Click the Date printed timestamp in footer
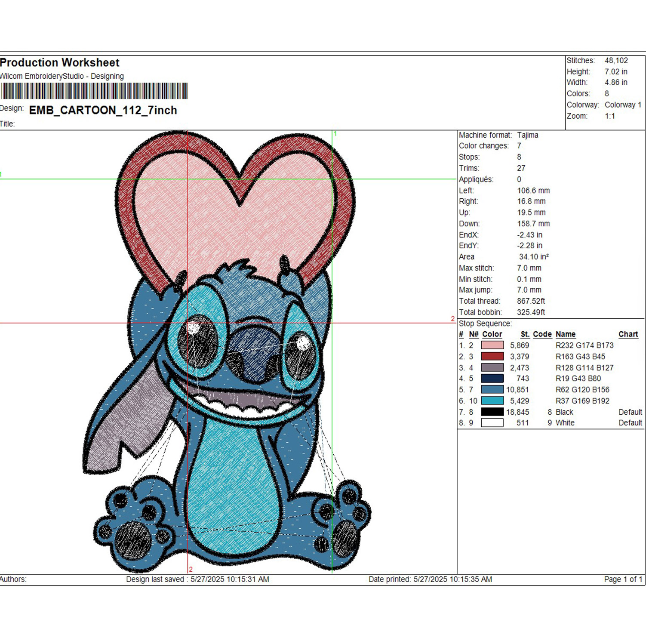This screenshot has height=644, width=646. (x=430, y=579)
